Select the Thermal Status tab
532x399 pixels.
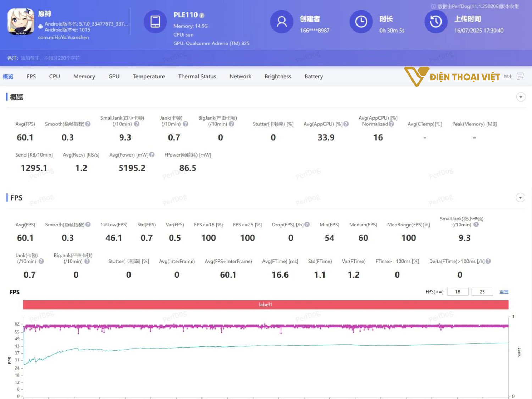coord(197,76)
